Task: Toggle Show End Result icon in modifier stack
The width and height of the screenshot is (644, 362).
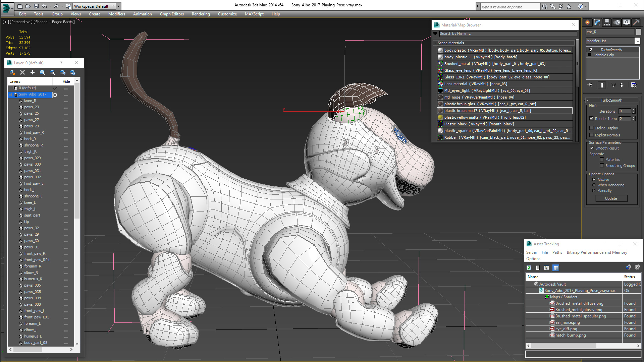Action: 602,85
